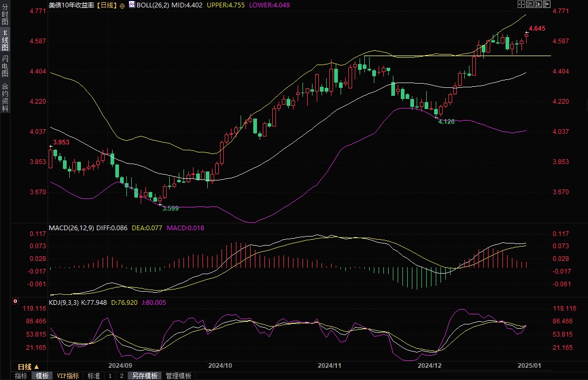The image size is (588, 380).
Task: Open the KDJ(9,3,3) indicator label
Action: tap(63, 303)
